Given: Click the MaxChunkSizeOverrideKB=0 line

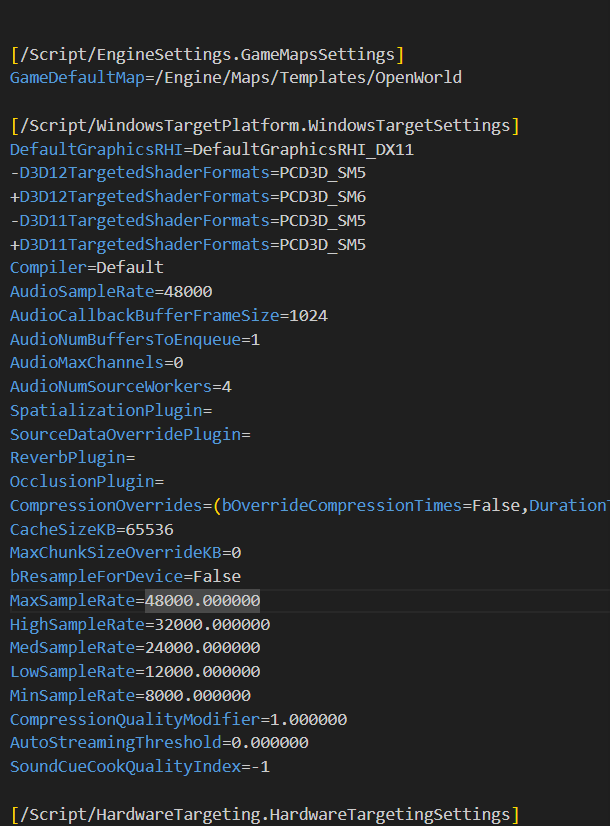Looking at the screenshot, I should 126,553.
